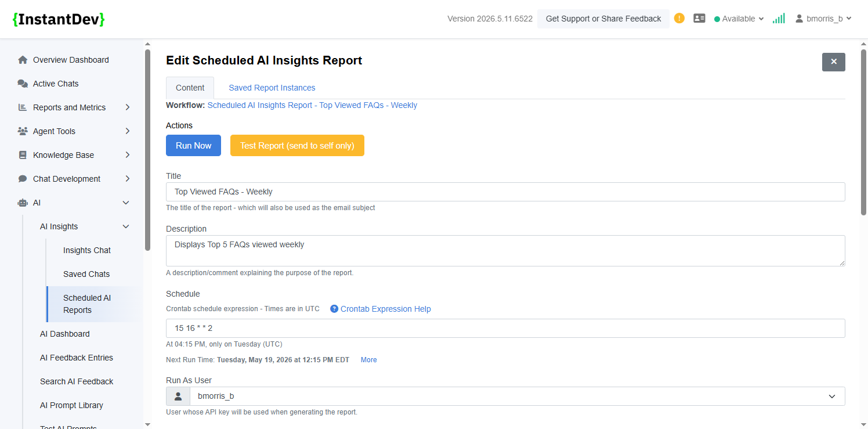Open Insights Chat menu item

pos(87,250)
